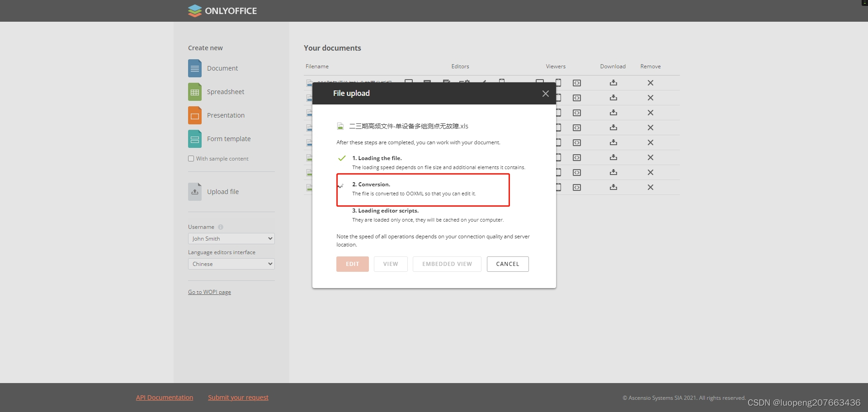Image resolution: width=868 pixels, height=412 pixels.
Task: Open the Language dropdown showing Chinese
Action: point(231,264)
